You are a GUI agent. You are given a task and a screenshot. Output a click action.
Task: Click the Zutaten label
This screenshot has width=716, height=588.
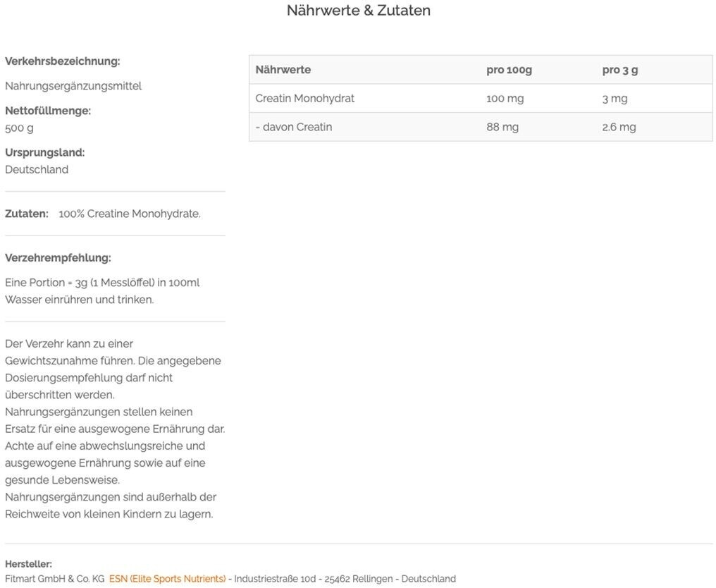tap(27, 214)
